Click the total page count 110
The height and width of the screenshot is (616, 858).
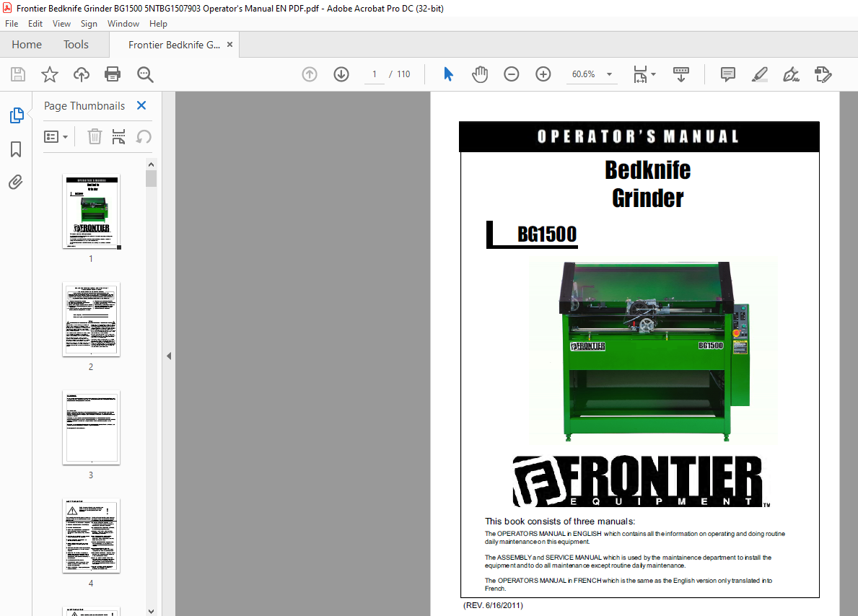coord(403,74)
